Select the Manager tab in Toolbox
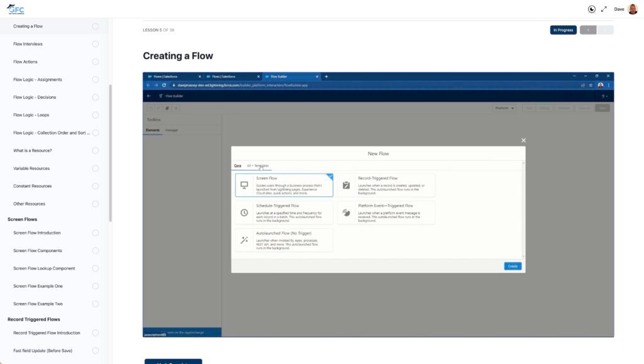Screen dimensions: 644x364 171,130
